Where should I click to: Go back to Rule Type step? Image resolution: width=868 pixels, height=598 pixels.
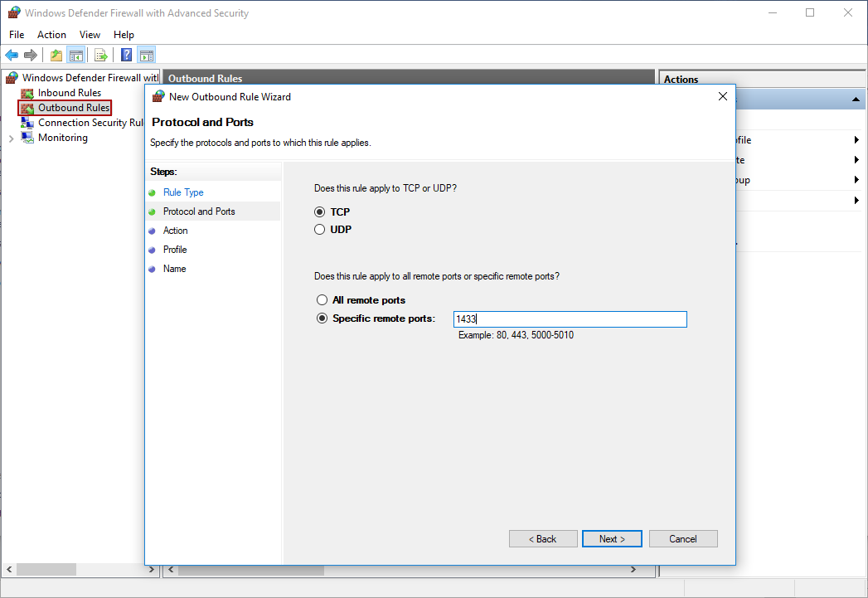pos(183,192)
